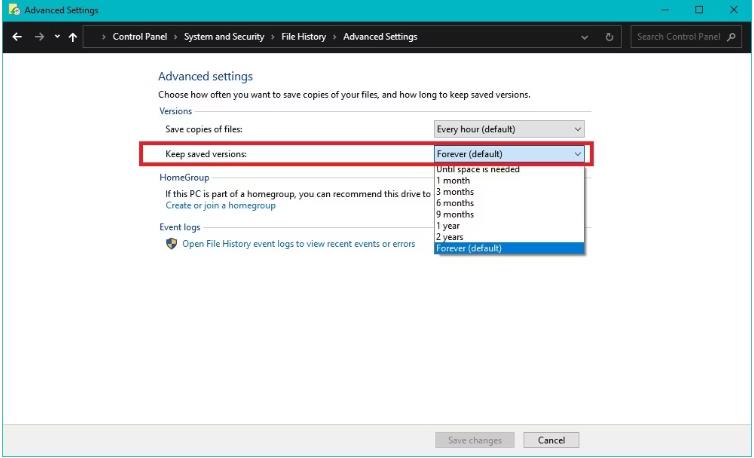Image resolution: width=754 pixels, height=458 pixels.
Task: Click shield icon beside event logs link
Action: tap(171, 244)
